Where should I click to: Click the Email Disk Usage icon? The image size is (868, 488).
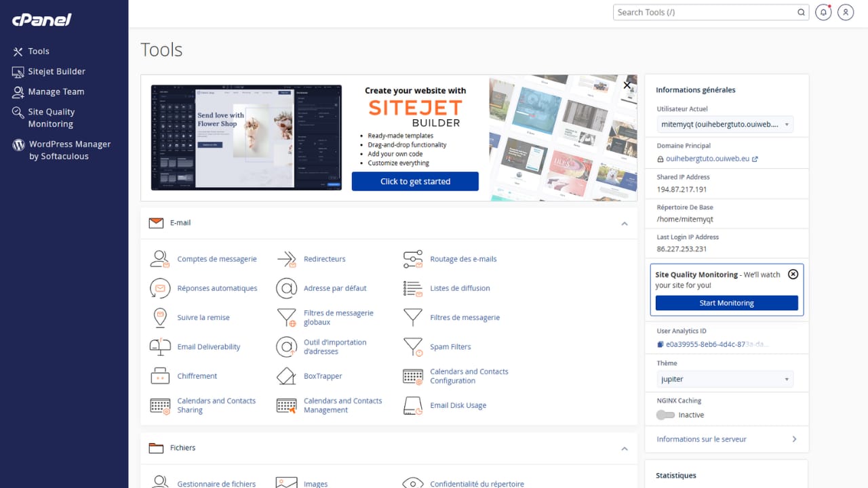(412, 405)
